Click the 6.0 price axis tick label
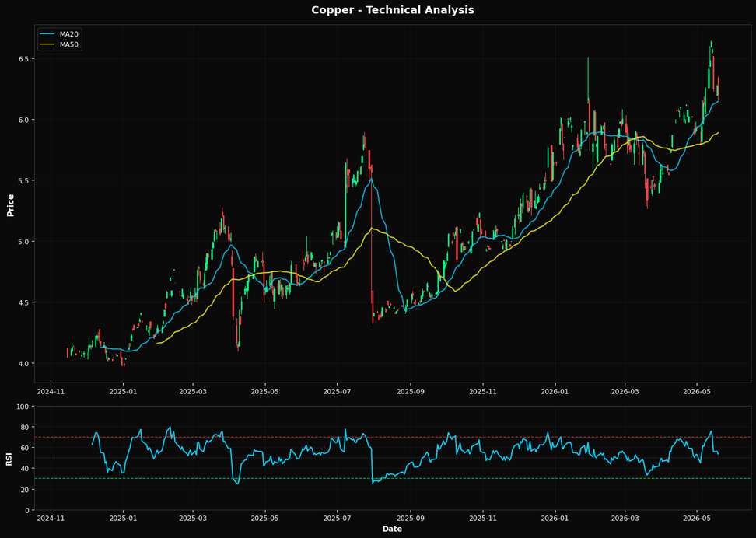Image resolution: width=756 pixels, height=538 pixels. pyautogui.click(x=25, y=120)
